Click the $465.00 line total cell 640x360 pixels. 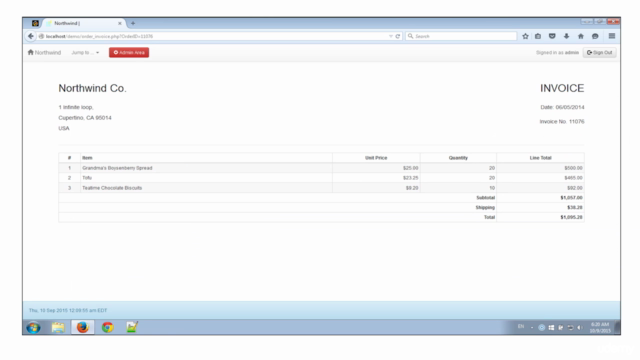coord(540,178)
